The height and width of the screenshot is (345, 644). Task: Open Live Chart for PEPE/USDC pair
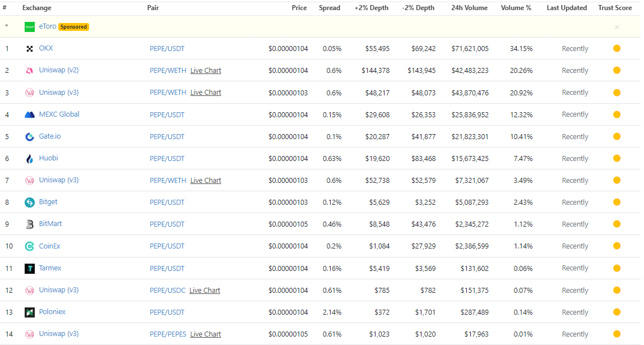(x=205, y=291)
